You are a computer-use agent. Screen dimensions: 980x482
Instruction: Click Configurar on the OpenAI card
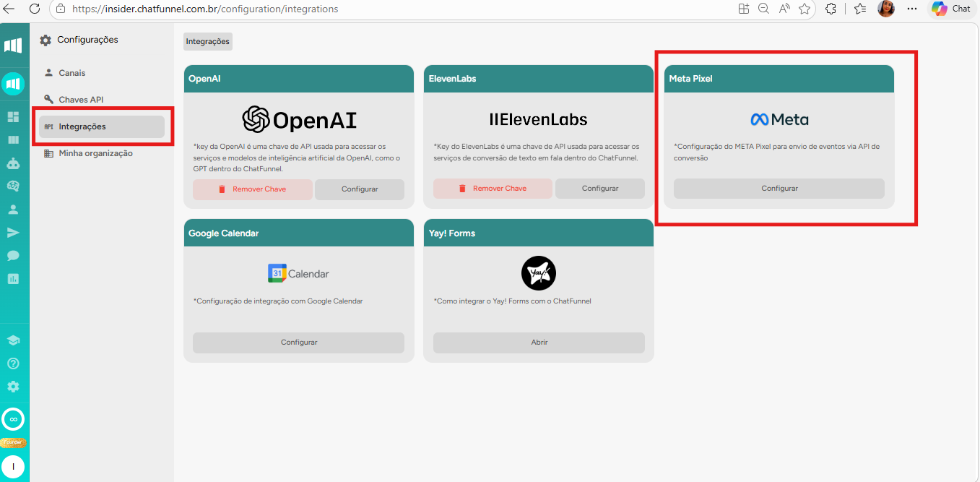pos(360,189)
